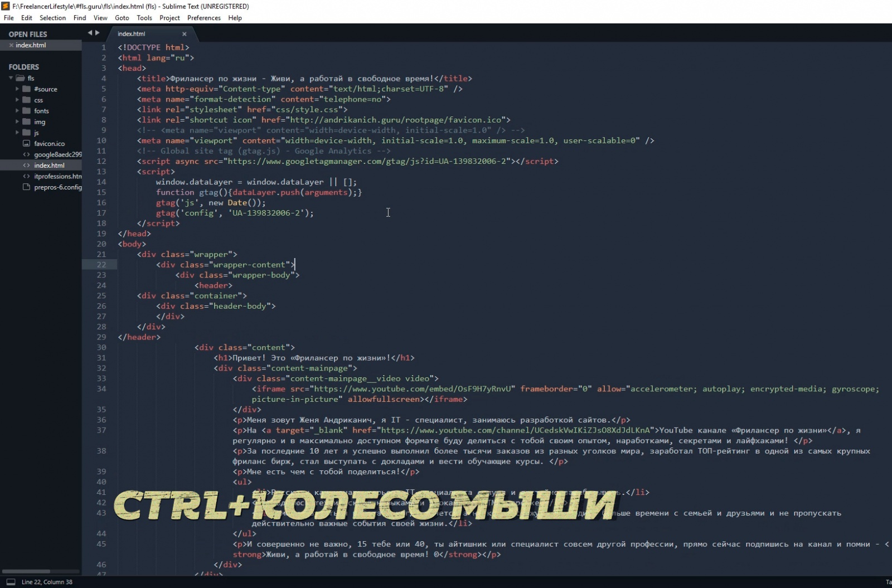Open the Goto menu
892x588 pixels.
coord(122,18)
